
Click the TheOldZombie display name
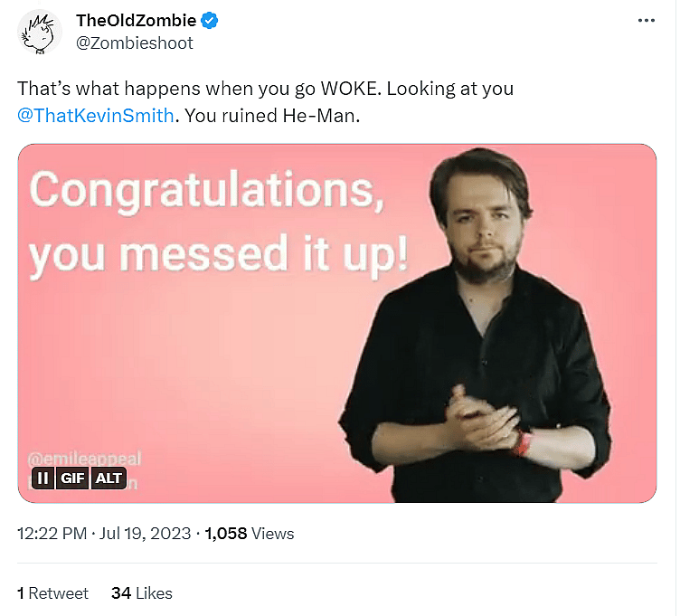[x=136, y=21]
